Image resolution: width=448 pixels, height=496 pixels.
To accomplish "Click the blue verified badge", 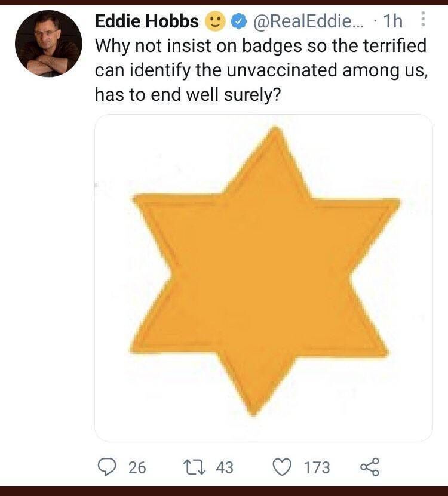I will [239, 21].
